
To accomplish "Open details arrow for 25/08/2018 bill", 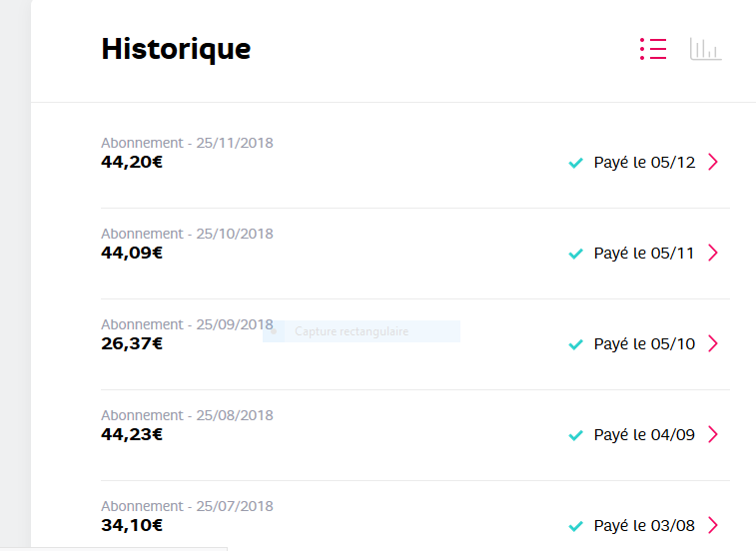I will 712,434.
